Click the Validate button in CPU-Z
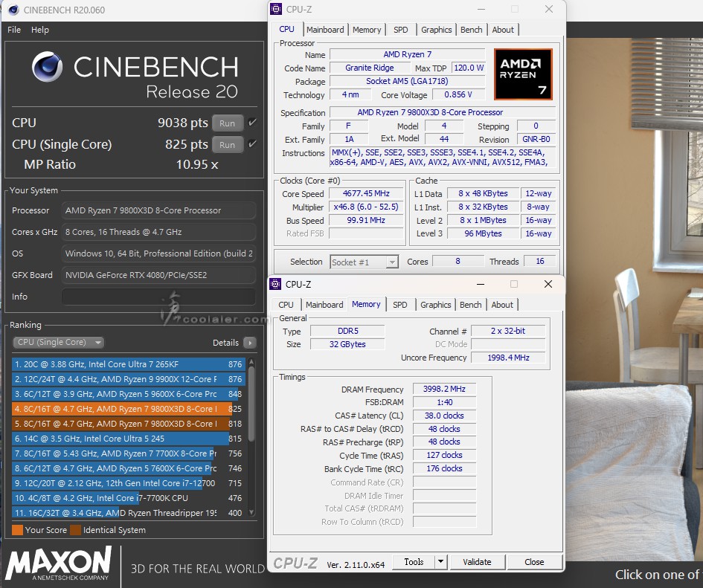The image size is (703, 588). tap(477, 561)
